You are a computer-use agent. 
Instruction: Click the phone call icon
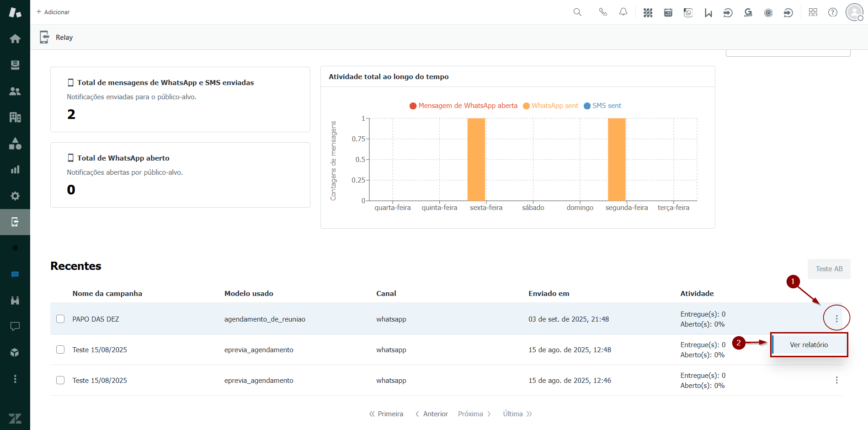pyautogui.click(x=603, y=12)
